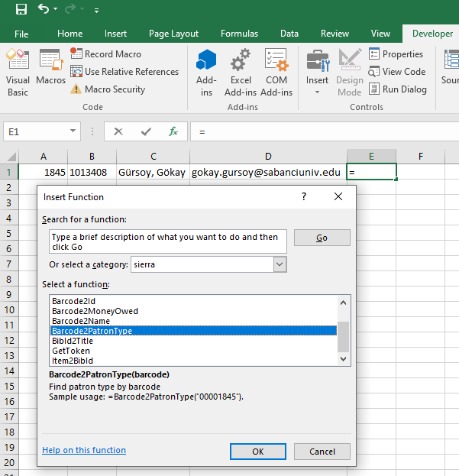Screen dimensions: 459x476
Task: Click cell with Gürsoy, Gökay
Action: point(154,172)
